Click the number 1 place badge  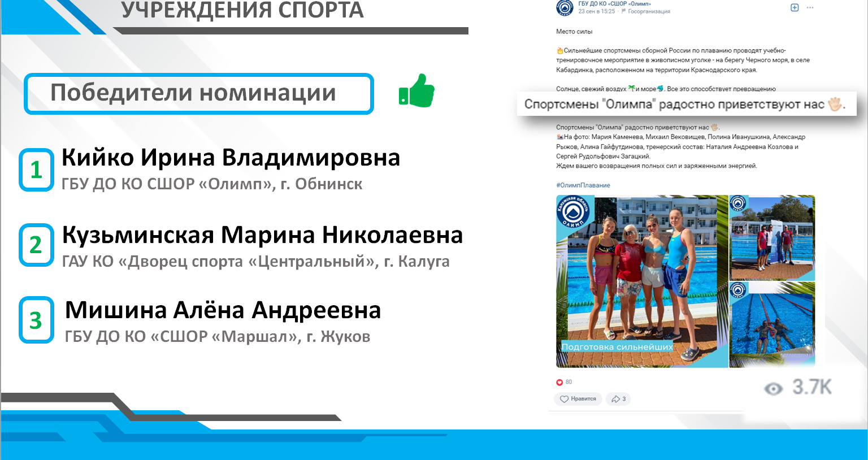[36, 170]
